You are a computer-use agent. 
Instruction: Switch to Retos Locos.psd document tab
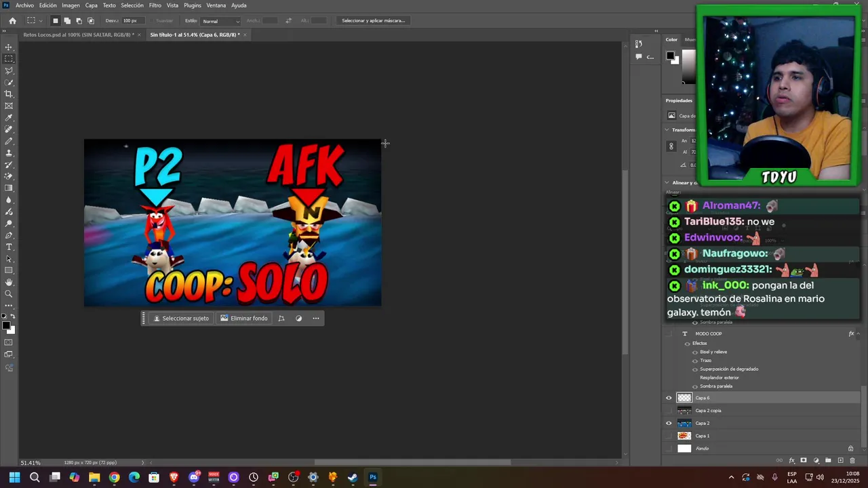coord(77,35)
